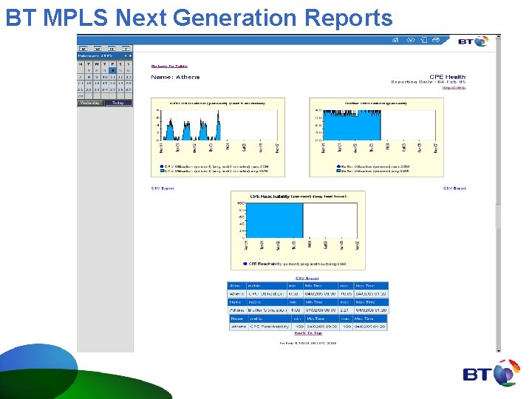The height and width of the screenshot is (399, 532).
Task: Click the scrollbar up arrow at the report's right edge
Action: [498, 36]
